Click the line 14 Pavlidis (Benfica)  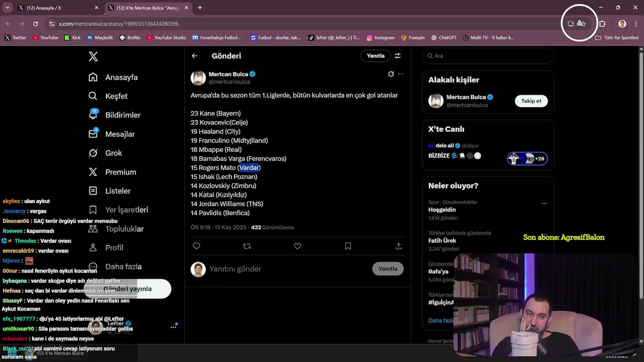pyautogui.click(x=220, y=213)
